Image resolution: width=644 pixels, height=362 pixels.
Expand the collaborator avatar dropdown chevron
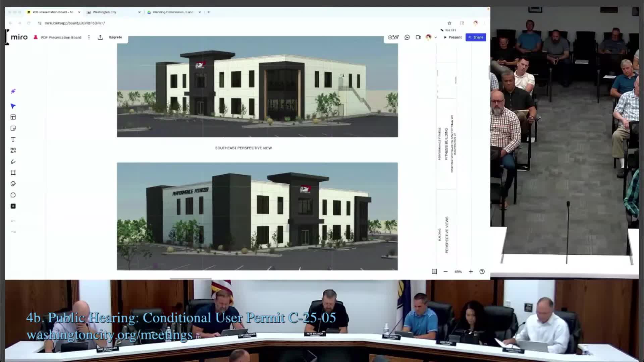435,38
